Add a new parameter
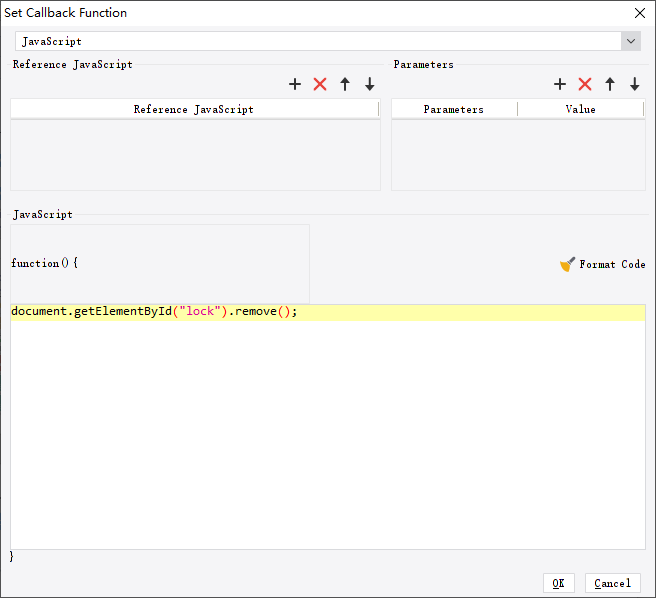The height and width of the screenshot is (598, 656). tap(560, 84)
